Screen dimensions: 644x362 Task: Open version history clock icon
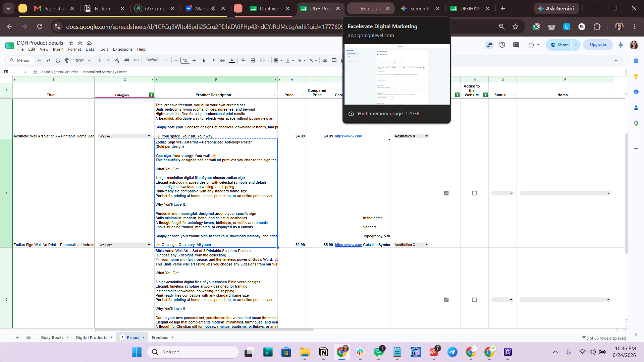502,45
